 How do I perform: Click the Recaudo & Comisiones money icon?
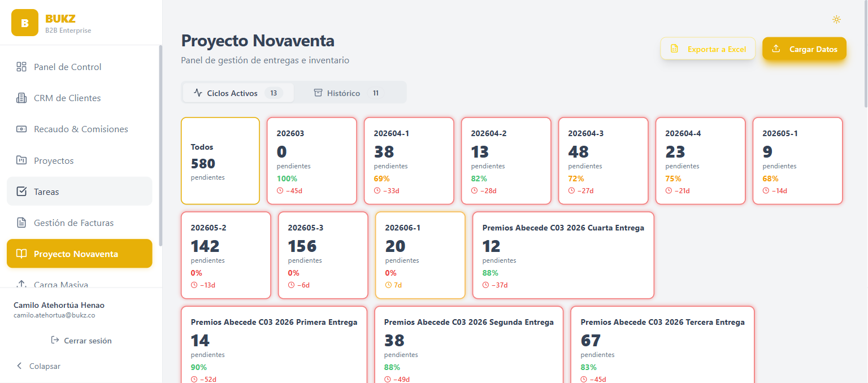[x=21, y=129]
